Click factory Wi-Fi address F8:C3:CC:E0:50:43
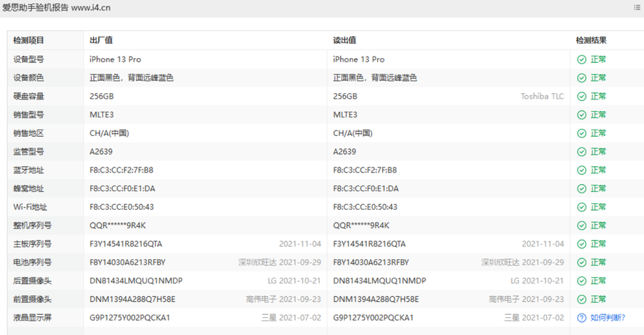This screenshot has height=335, width=644. [x=122, y=207]
